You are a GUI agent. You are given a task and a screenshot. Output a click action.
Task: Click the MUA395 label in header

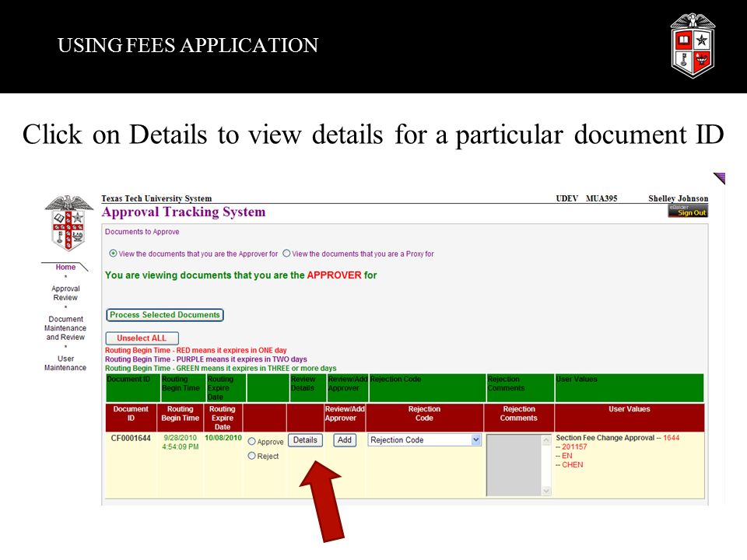point(601,198)
